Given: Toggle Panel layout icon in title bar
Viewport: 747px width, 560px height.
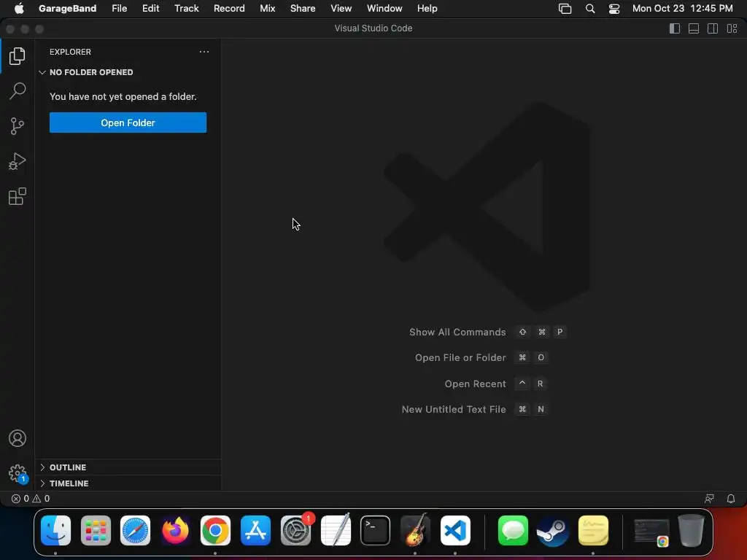Looking at the screenshot, I should [694, 28].
